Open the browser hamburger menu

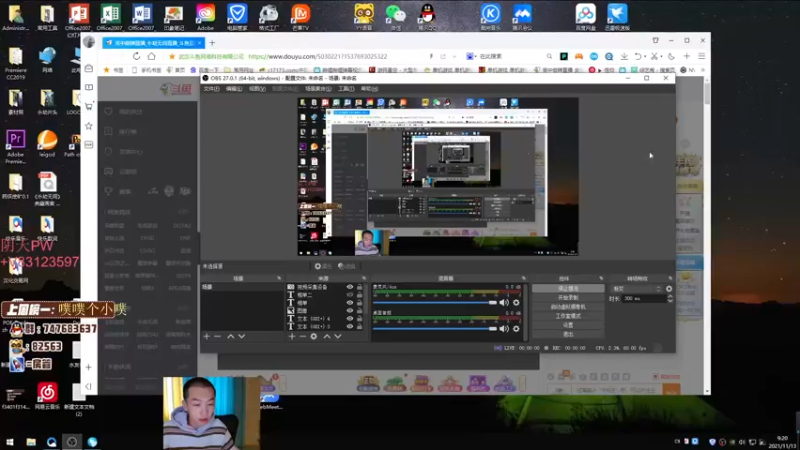click(x=702, y=56)
